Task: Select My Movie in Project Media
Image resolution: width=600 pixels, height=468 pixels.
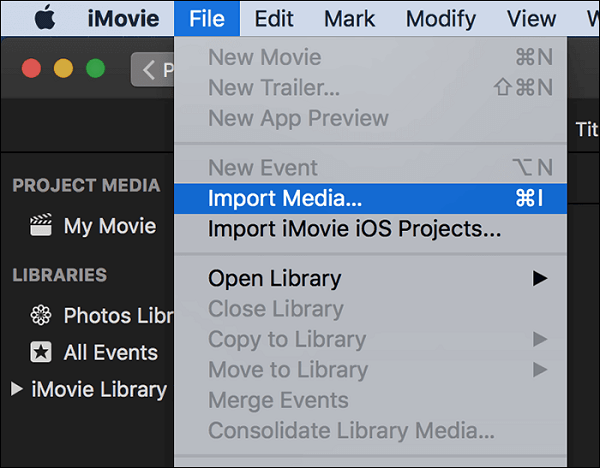Action: [109, 226]
